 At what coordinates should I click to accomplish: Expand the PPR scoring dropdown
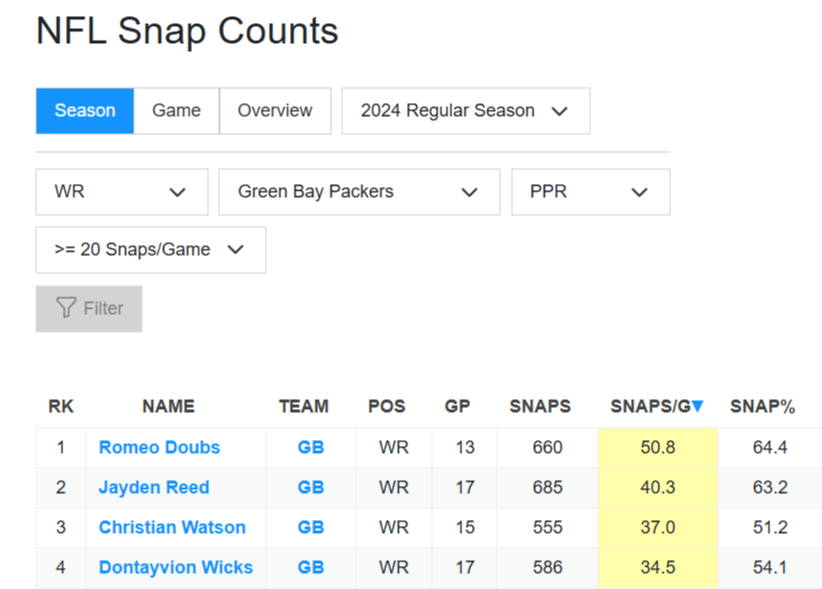click(590, 192)
